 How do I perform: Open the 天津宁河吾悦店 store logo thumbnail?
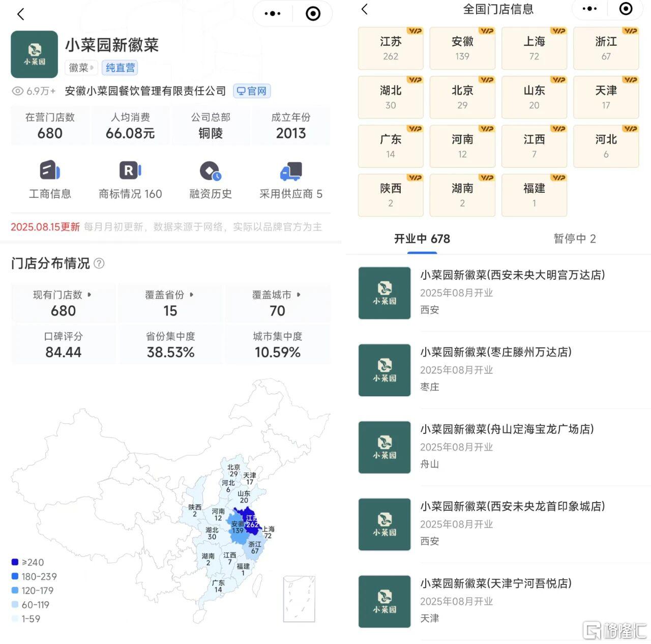point(384,602)
